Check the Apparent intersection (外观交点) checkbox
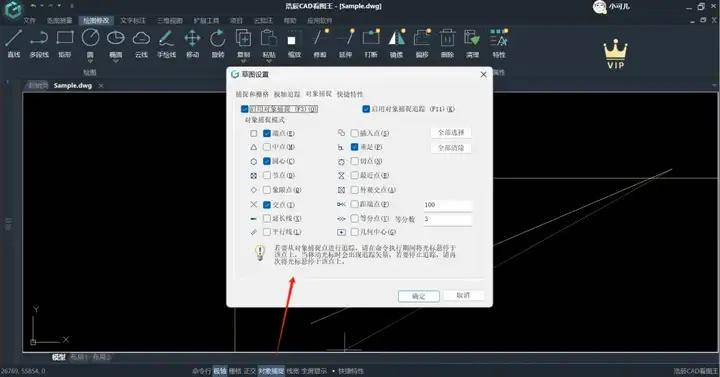720x377 pixels. [354, 190]
